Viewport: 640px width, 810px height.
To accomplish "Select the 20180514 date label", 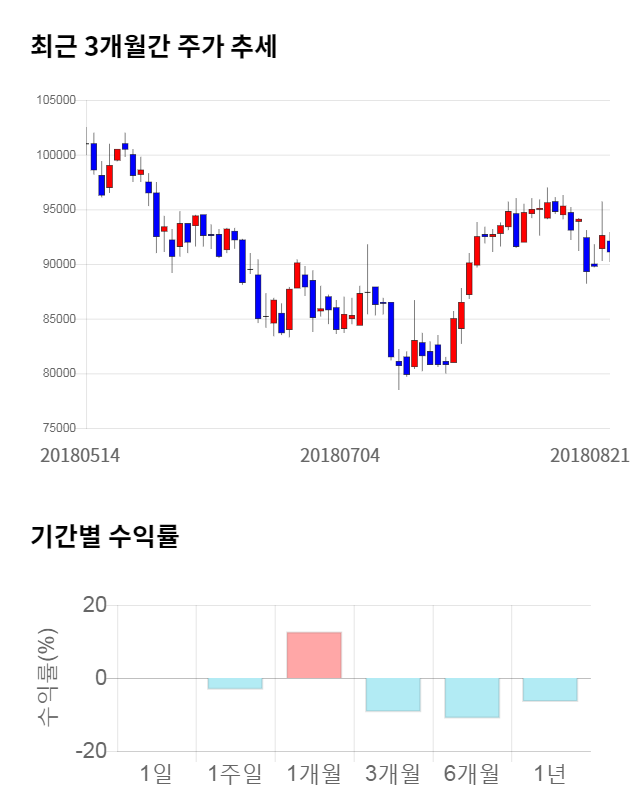I will pos(80,455).
